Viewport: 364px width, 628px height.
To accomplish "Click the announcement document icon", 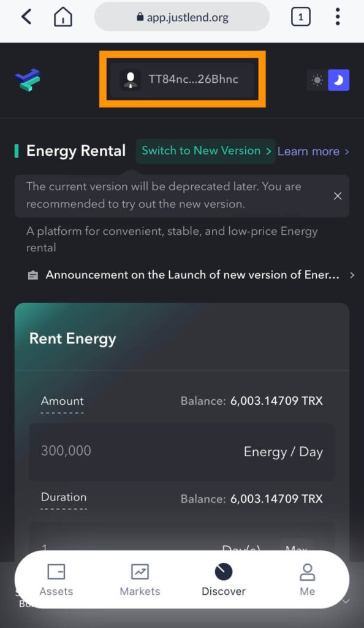I will (33, 275).
